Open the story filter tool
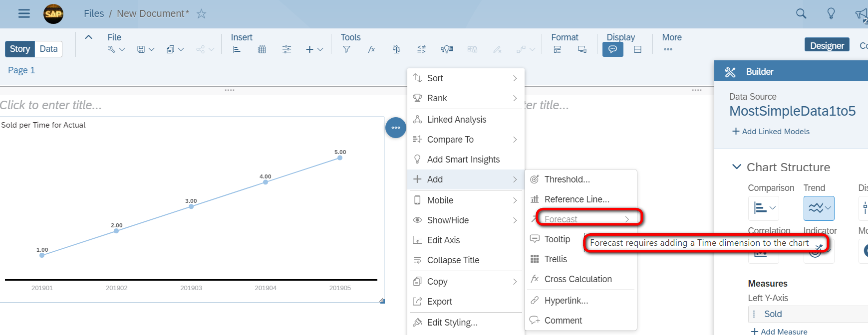Viewport: 868px width, 335px height. pyautogui.click(x=346, y=49)
